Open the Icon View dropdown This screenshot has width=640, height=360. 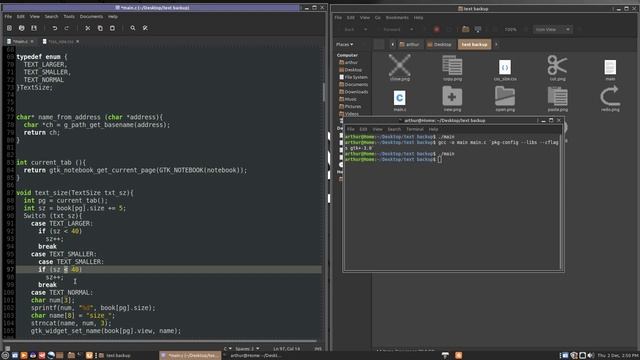(x=552, y=29)
